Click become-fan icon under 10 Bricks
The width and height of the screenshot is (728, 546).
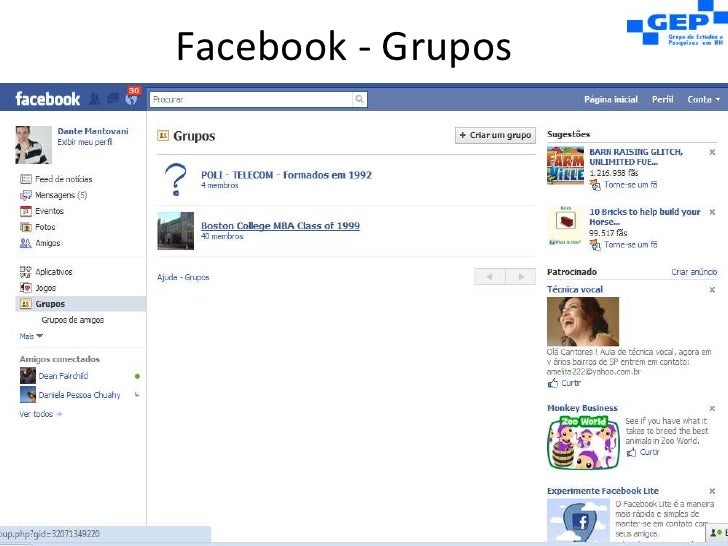(595, 245)
